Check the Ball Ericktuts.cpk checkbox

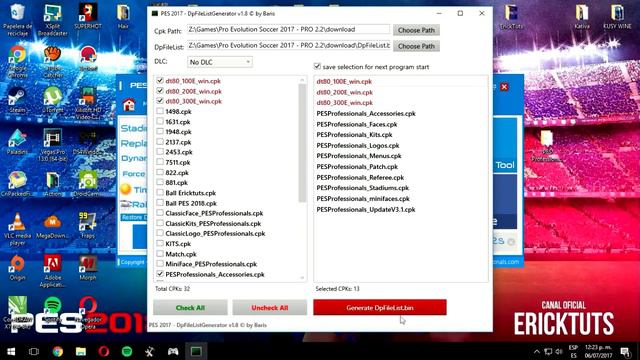(160, 193)
